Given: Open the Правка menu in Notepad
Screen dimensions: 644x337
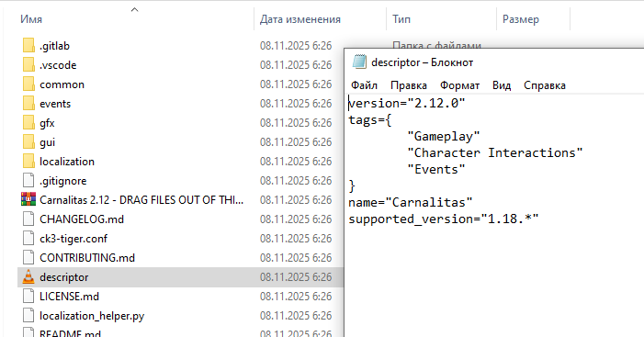Looking at the screenshot, I should 409,85.
